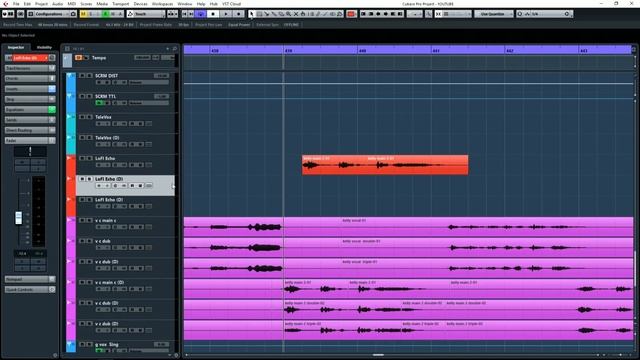The height and width of the screenshot is (360, 640).
Task: Click the snapshot camera icon beside Configurations
Action: click(73, 14)
